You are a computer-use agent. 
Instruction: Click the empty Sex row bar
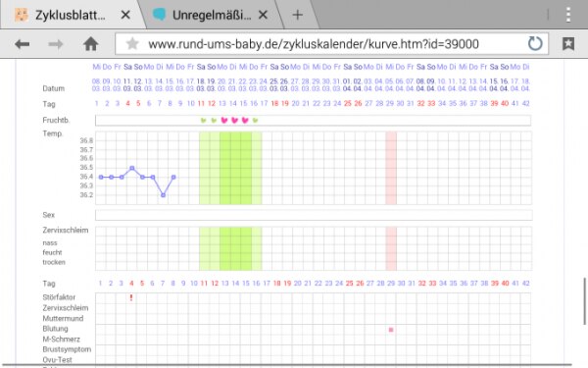tap(314, 215)
